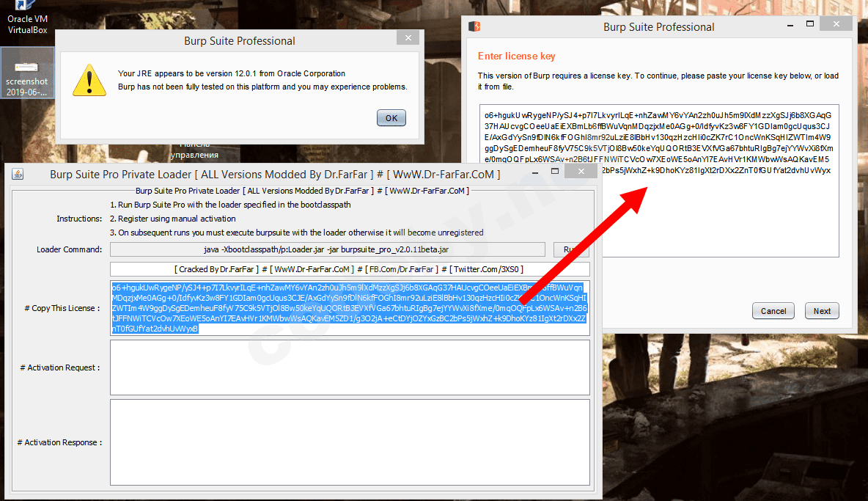The height and width of the screenshot is (501, 868).
Task: Click the Activation Request text area
Action: pos(350,367)
